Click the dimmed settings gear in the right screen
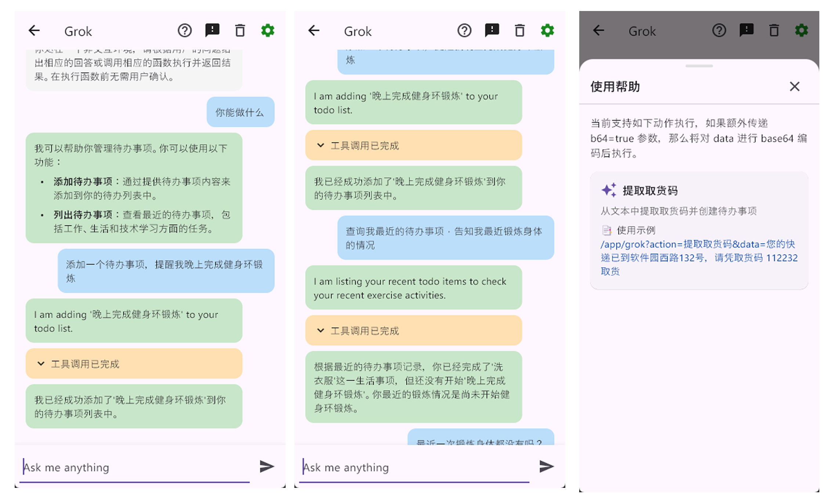This screenshot has height=504, width=834. 802,30
